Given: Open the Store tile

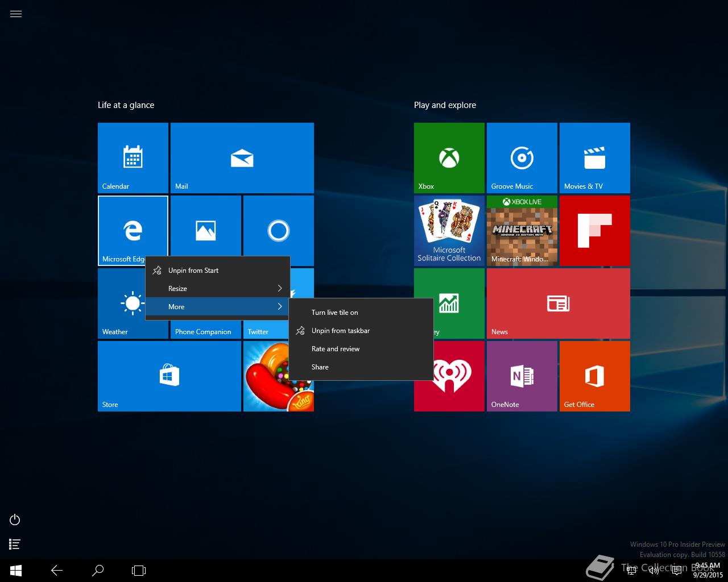Looking at the screenshot, I should point(169,376).
